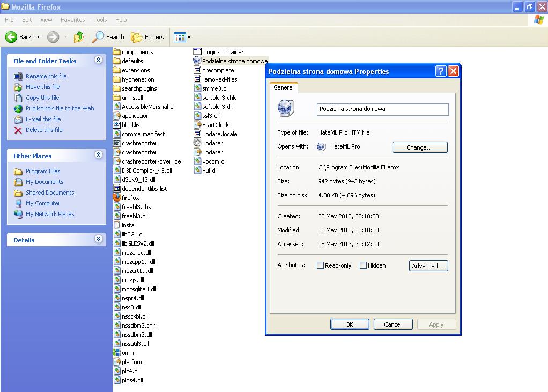The image size is (548, 392).
Task: Click the Forward arrow icon
Action: 53,36
